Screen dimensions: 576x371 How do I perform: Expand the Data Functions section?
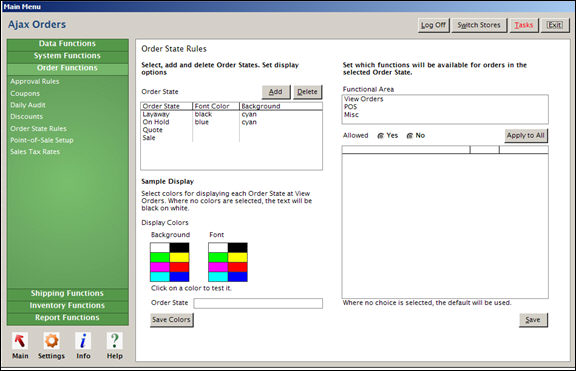click(68, 44)
